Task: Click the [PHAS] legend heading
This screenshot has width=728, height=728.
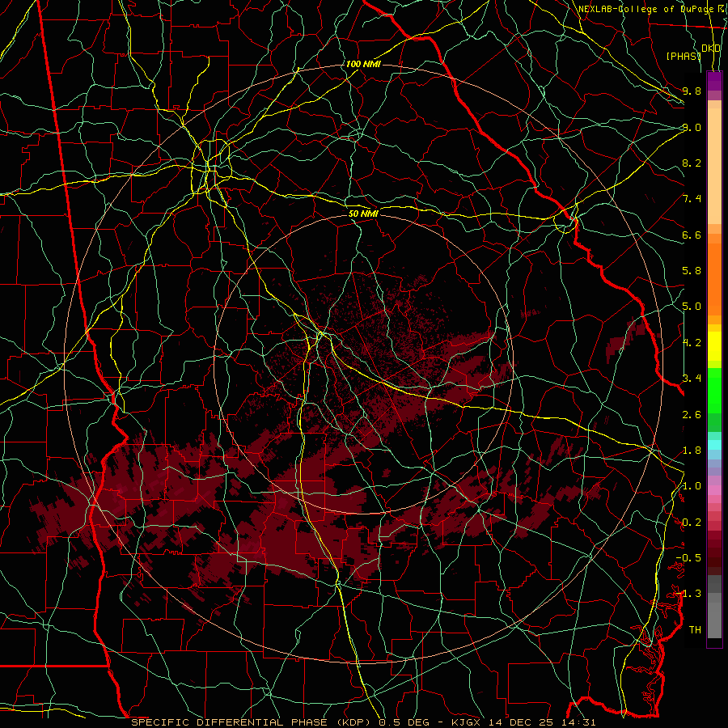Action: coord(684,56)
